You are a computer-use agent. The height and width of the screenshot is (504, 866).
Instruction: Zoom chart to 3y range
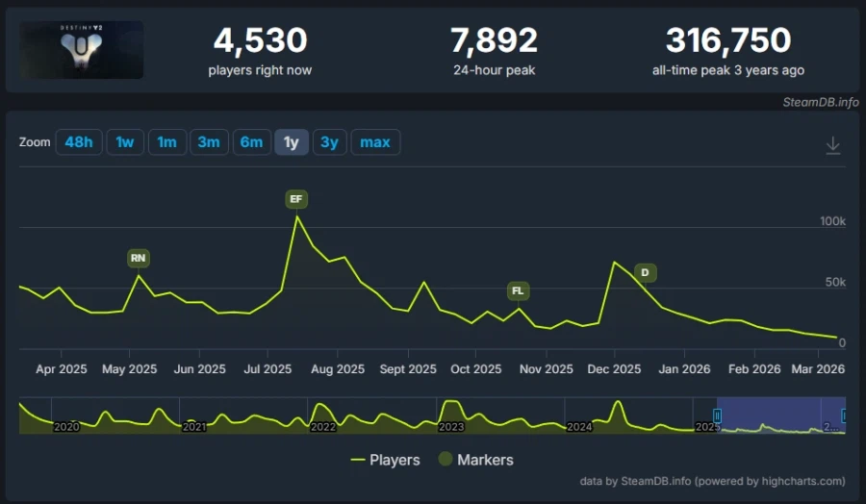(x=329, y=142)
